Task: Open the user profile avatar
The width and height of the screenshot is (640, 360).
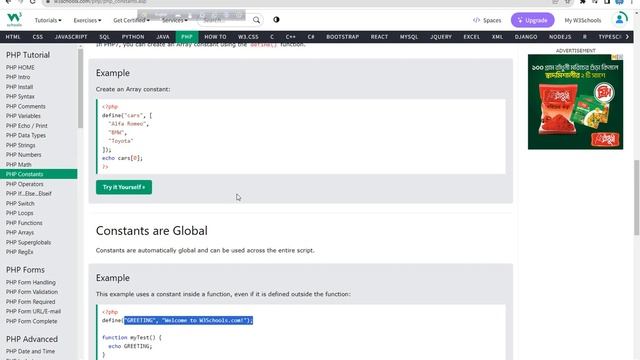Action: point(620,19)
